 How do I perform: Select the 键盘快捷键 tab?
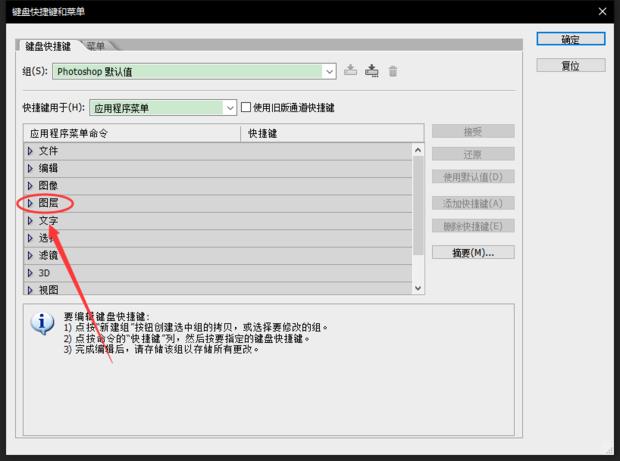coord(48,46)
